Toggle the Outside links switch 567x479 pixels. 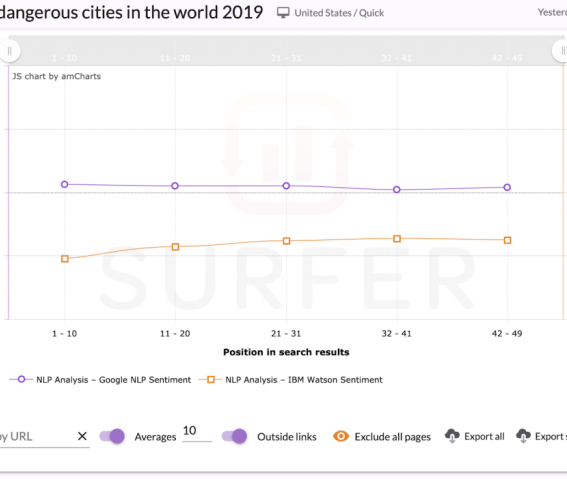(234, 436)
